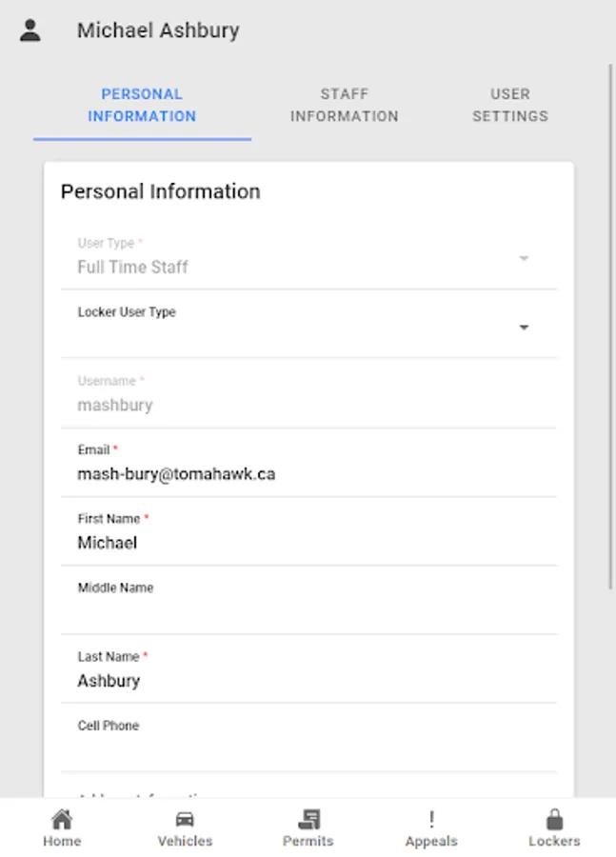
Task: Select the Personal Information tab
Action: point(142,105)
